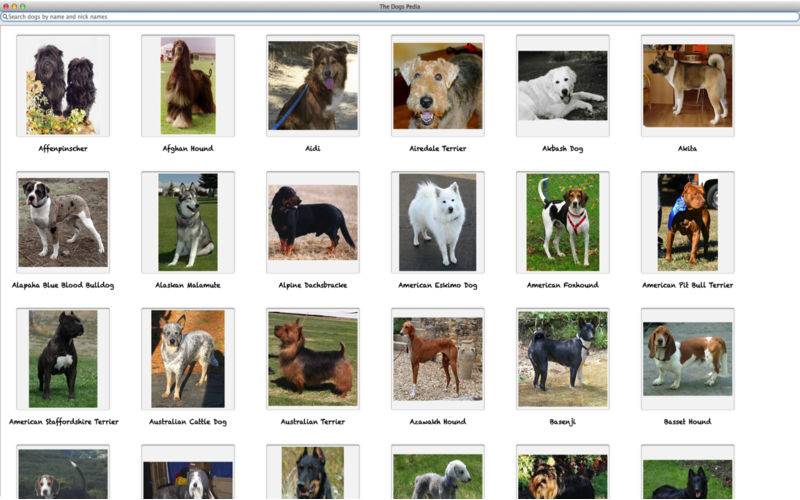This screenshot has width=800, height=500.
Task: Select the Alaskan Malamute thumbnail
Action: coord(188,222)
